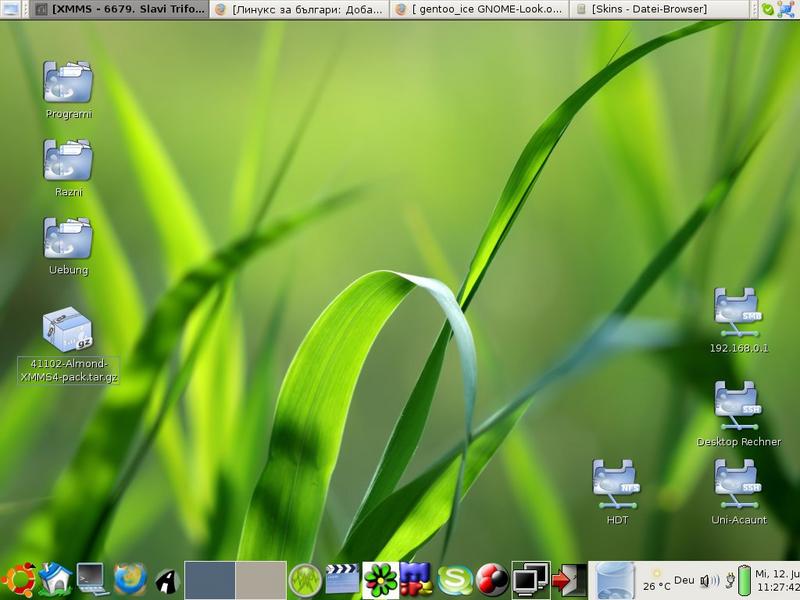The image size is (800, 600).
Task: Open the ICQ green flower launcher
Action: [x=380, y=579]
